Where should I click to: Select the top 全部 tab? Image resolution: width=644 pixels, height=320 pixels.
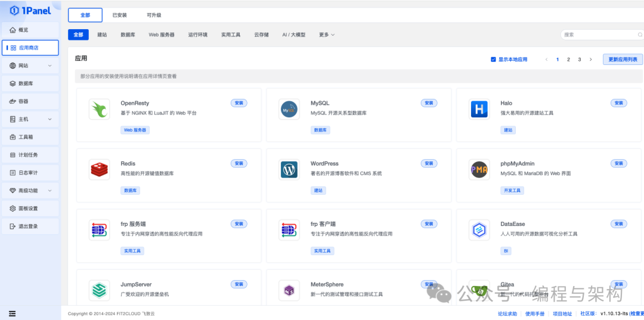[x=85, y=15]
